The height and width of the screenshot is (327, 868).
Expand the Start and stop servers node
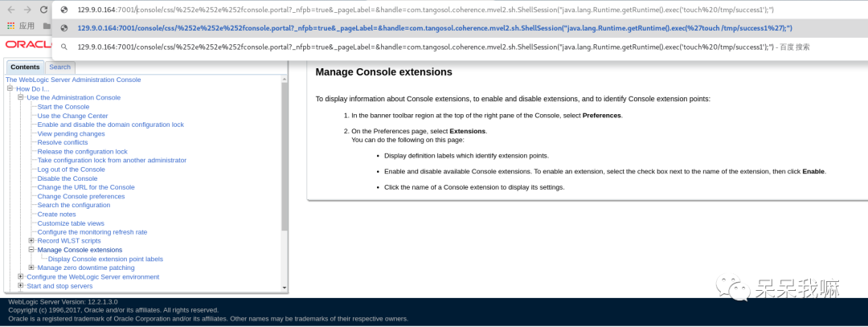[x=20, y=285]
